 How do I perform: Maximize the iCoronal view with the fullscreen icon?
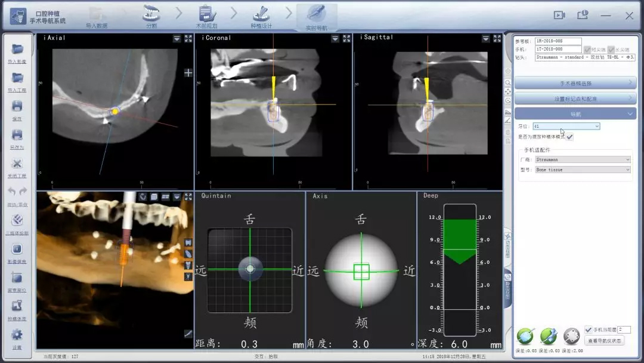coord(346,38)
